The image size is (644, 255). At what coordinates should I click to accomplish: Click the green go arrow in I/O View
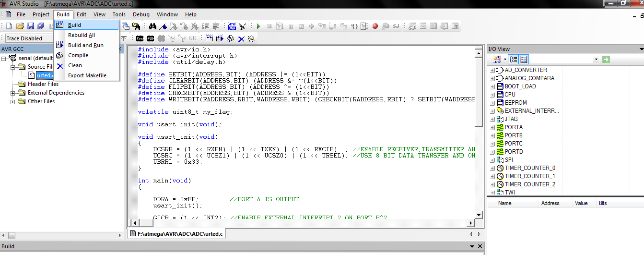606,60
